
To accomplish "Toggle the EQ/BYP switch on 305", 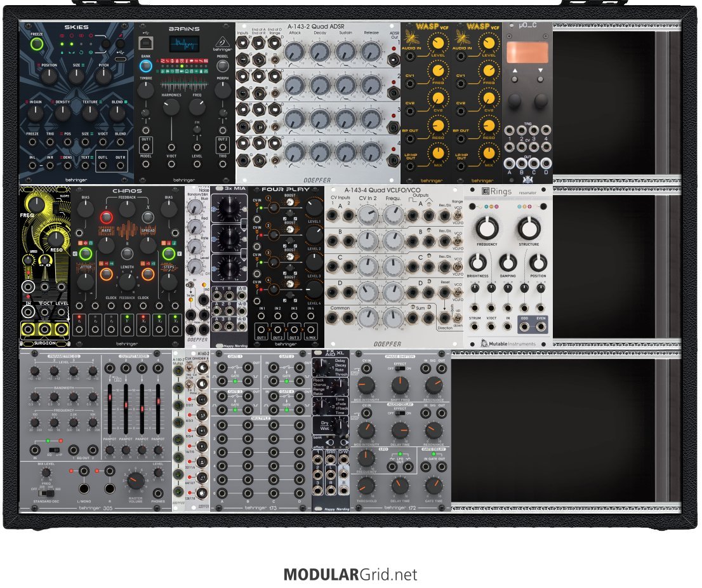I will [54, 450].
